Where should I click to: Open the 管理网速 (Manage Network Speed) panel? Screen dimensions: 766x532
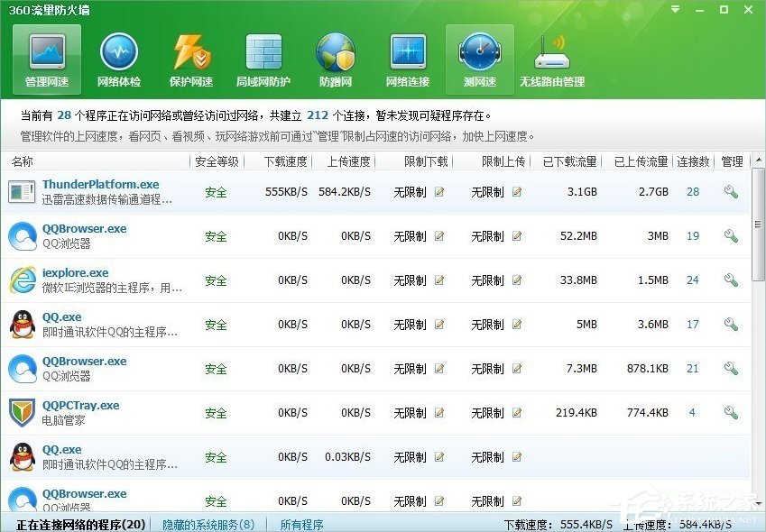[x=45, y=57]
